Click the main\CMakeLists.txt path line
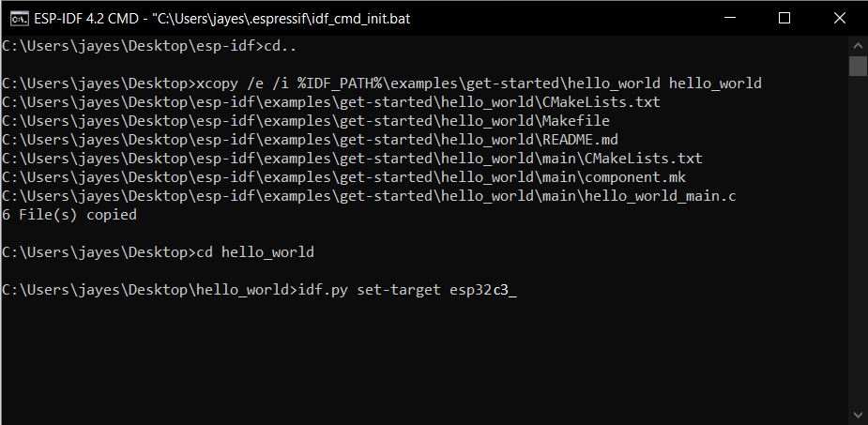This screenshot has width=868, height=425. tap(352, 159)
